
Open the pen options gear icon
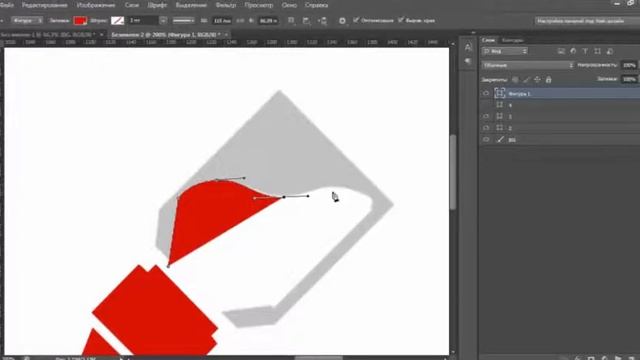342,20
